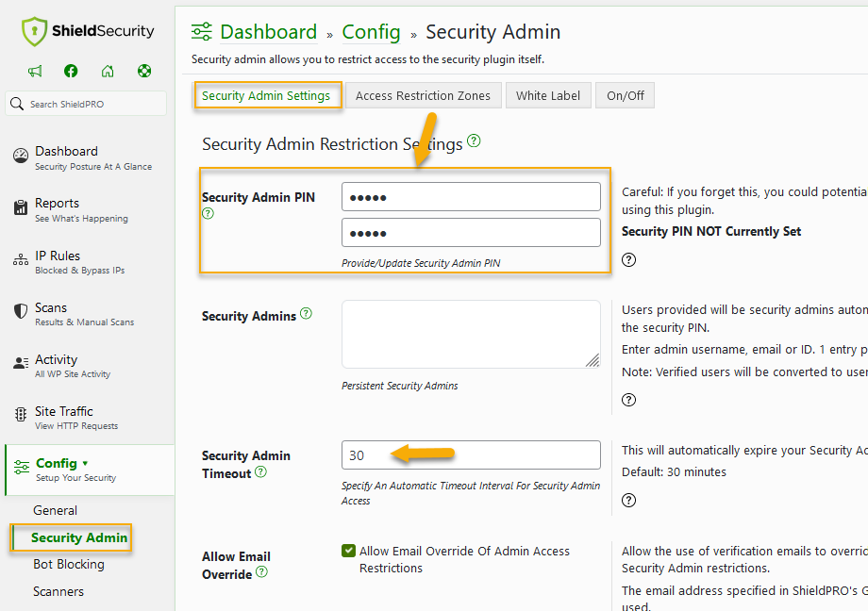
Task: Open Bot Blocking submenu item
Action: pyautogui.click(x=69, y=564)
